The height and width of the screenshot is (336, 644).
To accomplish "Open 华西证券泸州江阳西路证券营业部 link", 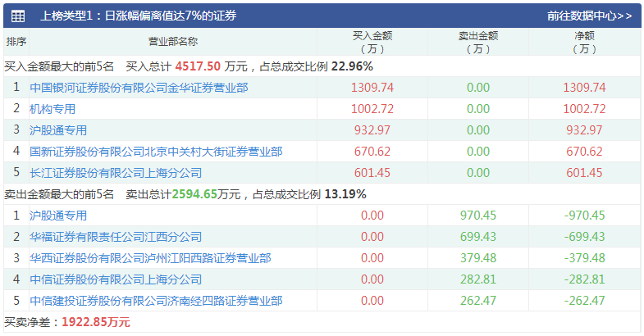I will (x=150, y=257).
